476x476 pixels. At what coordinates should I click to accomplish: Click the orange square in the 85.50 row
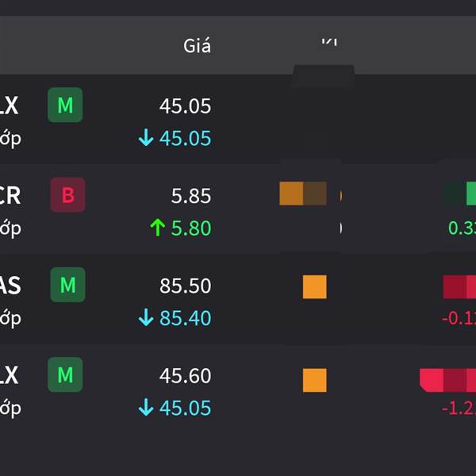315,286
